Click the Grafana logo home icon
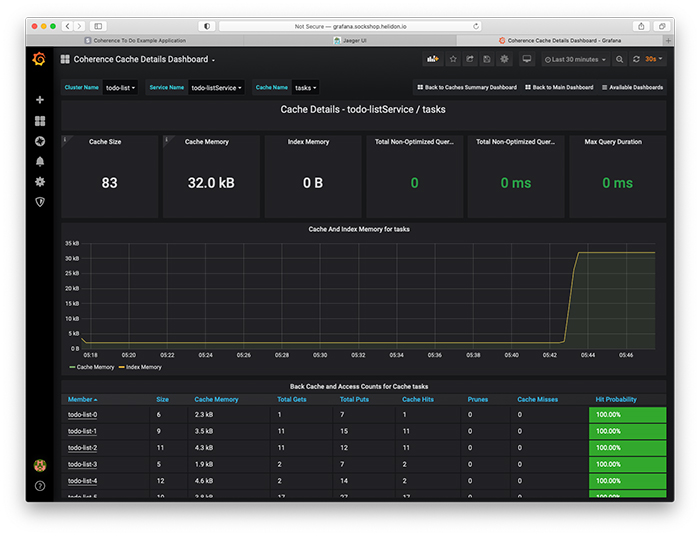700x536 pixels. (x=39, y=58)
